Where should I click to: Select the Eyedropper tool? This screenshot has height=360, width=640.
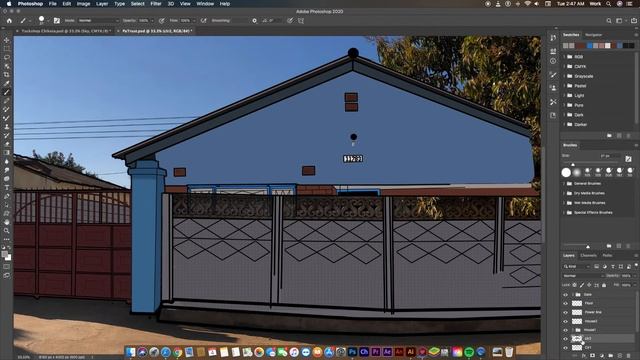click(7, 83)
